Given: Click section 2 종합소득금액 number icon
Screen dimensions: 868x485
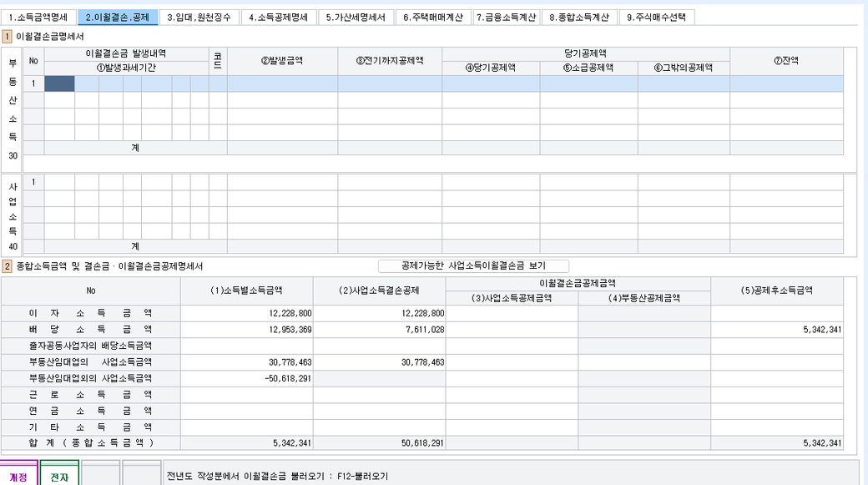Looking at the screenshot, I should click(x=8, y=266).
